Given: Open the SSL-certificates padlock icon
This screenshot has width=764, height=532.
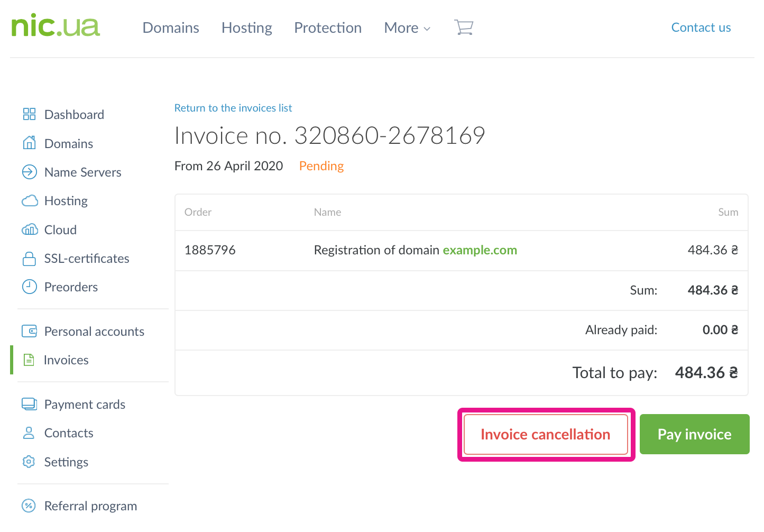Looking at the screenshot, I should tap(29, 259).
